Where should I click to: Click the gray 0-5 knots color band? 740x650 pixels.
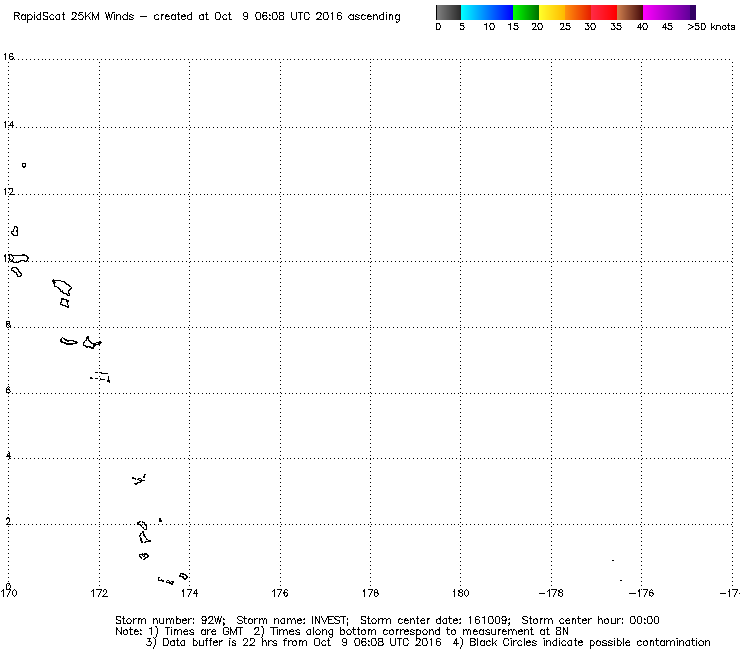point(448,12)
